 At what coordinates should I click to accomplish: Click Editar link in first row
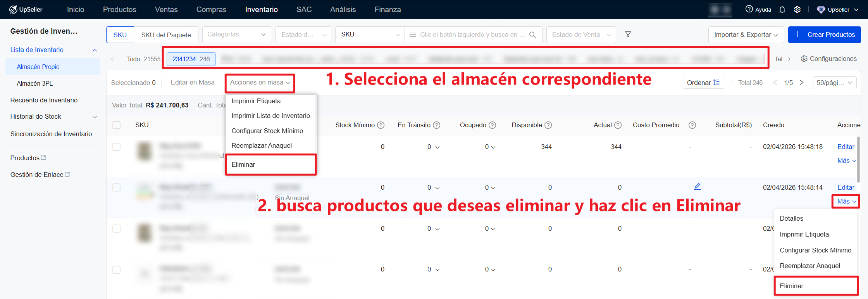pyautogui.click(x=846, y=147)
